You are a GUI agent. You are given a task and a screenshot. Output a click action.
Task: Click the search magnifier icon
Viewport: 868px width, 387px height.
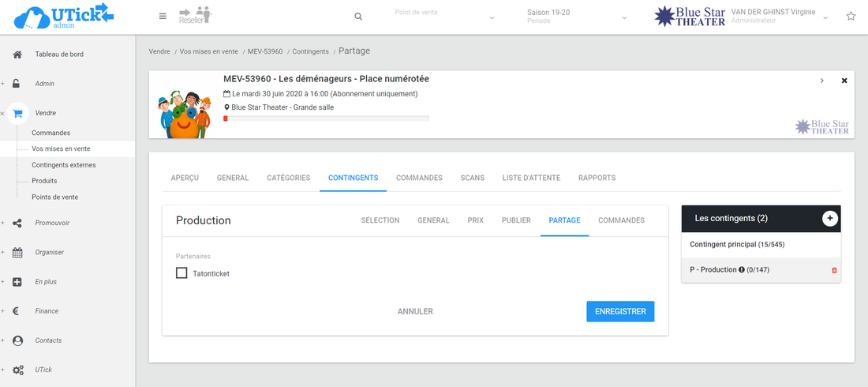[x=358, y=17]
